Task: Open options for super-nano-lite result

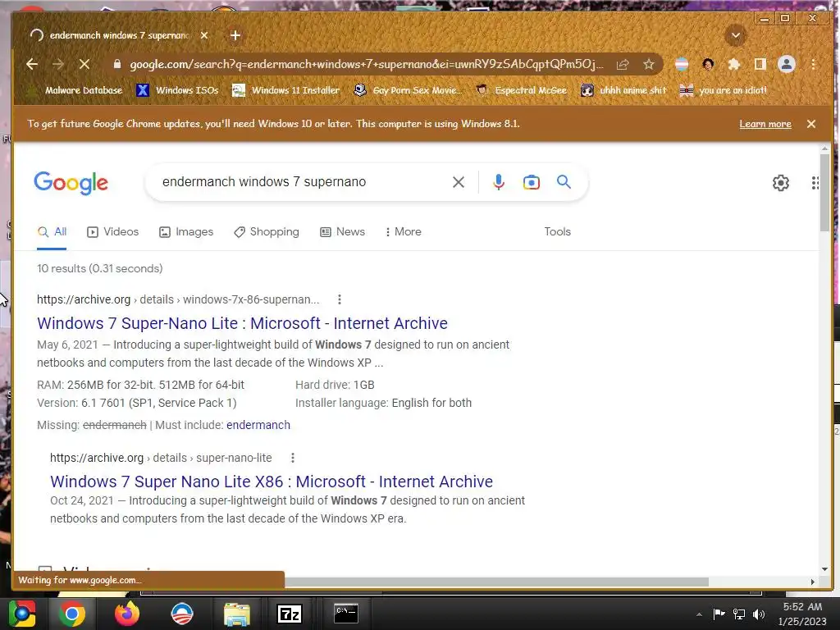Action: (x=293, y=458)
